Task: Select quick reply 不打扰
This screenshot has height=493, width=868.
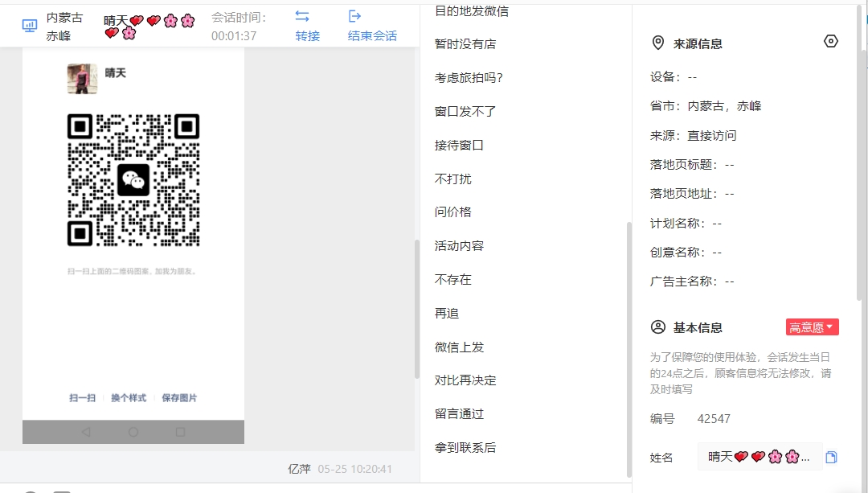Action: (452, 179)
